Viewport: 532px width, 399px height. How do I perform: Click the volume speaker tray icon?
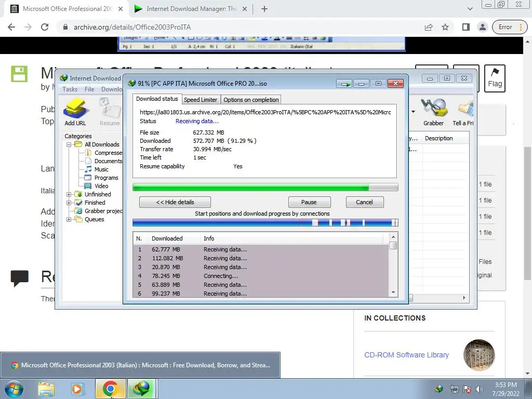point(480,389)
